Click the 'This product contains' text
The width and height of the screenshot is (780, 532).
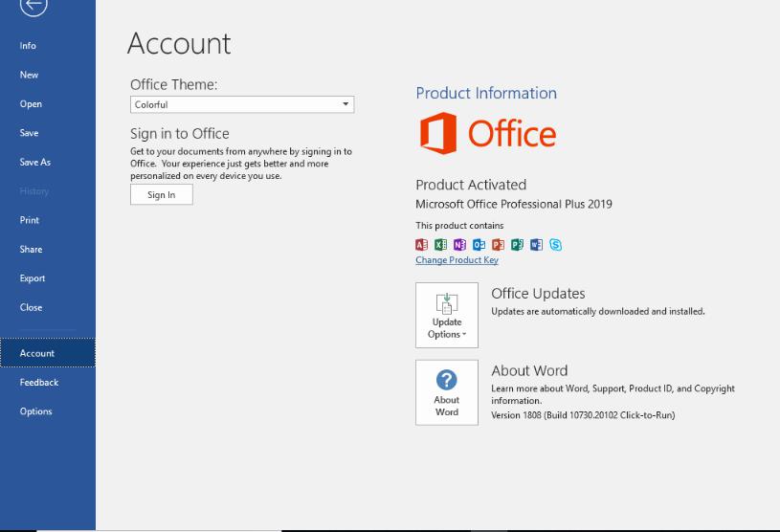pyautogui.click(x=459, y=226)
